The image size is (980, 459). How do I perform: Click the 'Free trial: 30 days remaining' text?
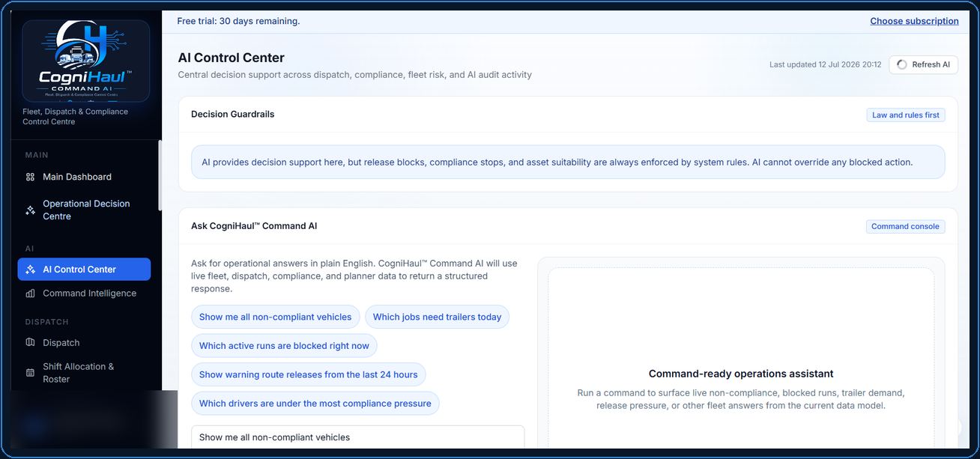pyautogui.click(x=238, y=21)
